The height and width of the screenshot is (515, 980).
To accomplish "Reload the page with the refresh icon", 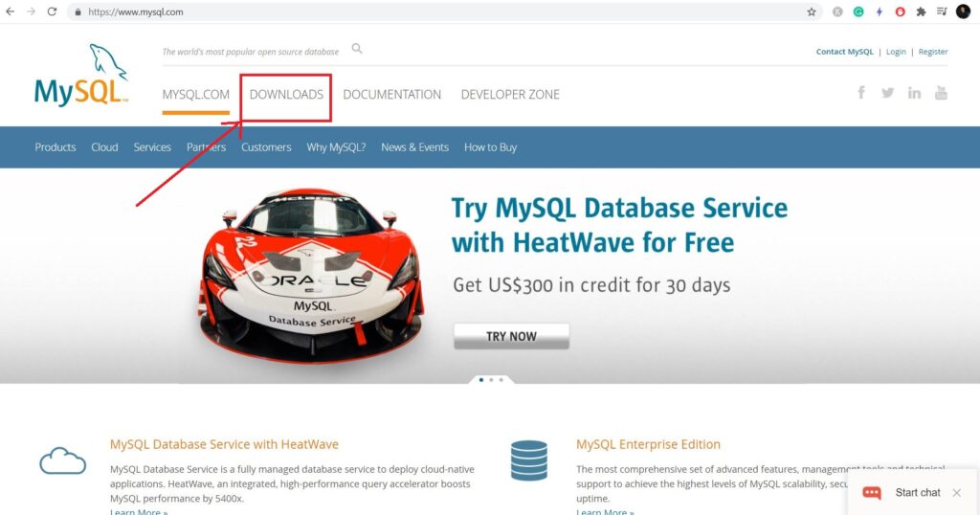I will (52, 11).
